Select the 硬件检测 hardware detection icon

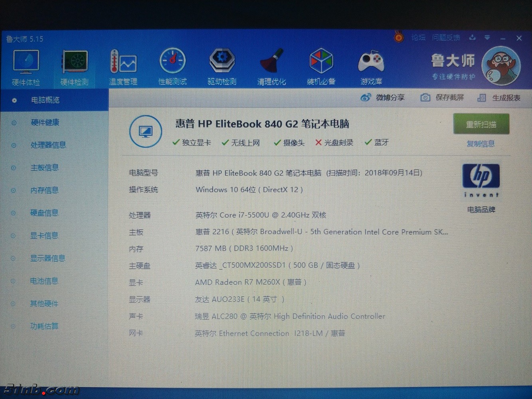coord(74,67)
